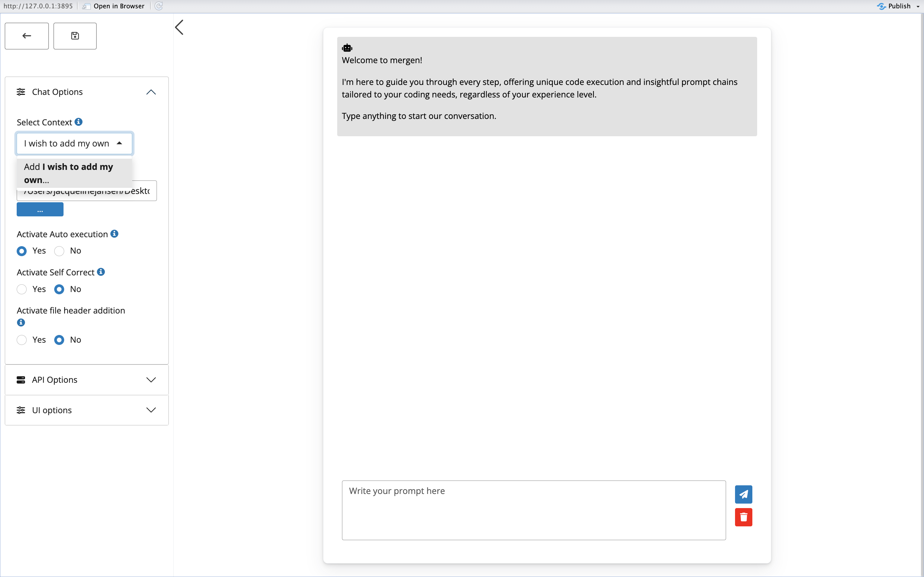Select No for Activate Auto execution
The image size is (924, 577).
pos(59,251)
